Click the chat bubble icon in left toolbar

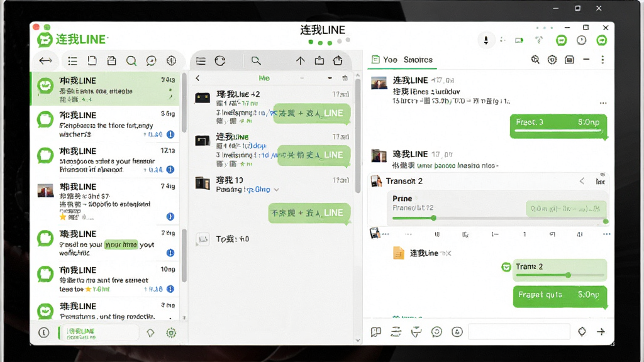pos(151,61)
